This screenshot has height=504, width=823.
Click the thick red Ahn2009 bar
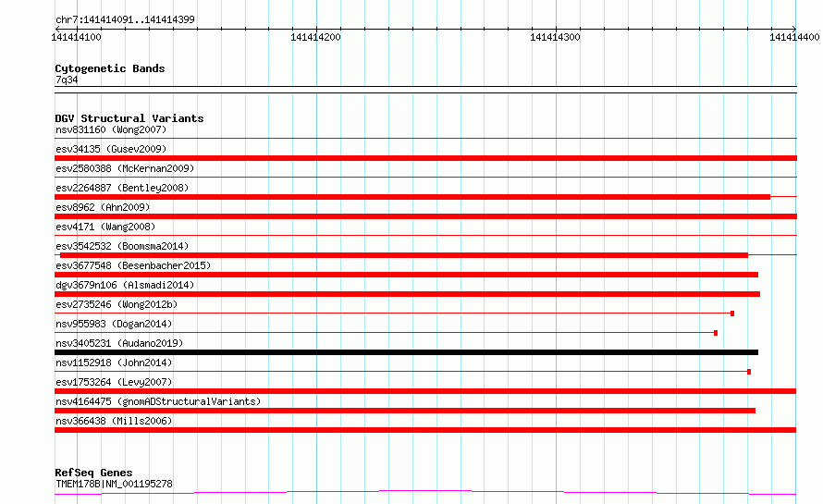point(425,216)
